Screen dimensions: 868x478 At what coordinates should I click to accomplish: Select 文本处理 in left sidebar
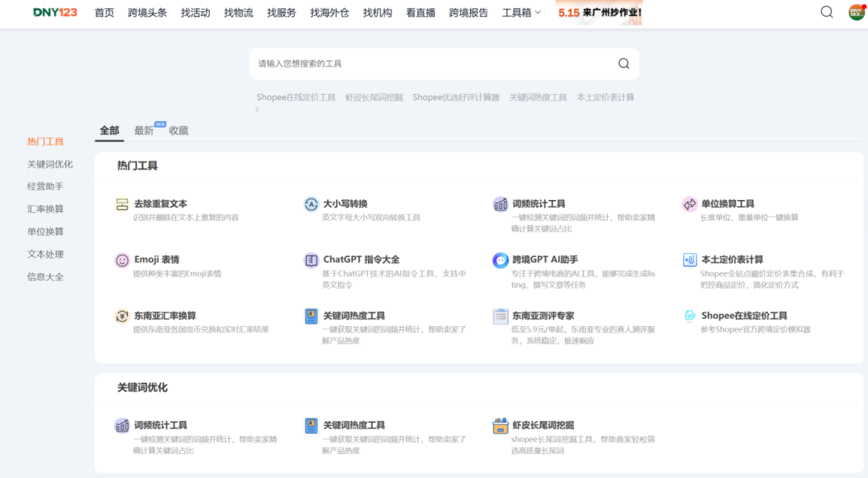pyautogui.click(x=45, y=255)
